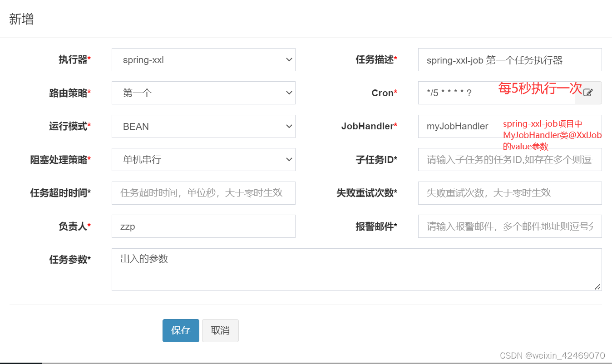Click the 阻塞处理策略 field label
The image size is (612, 364).
[60, 159]
